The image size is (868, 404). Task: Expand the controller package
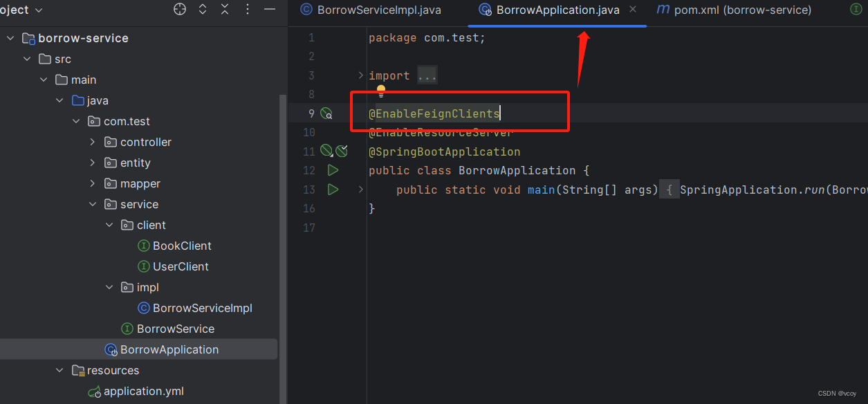click(x=93, y=142)
